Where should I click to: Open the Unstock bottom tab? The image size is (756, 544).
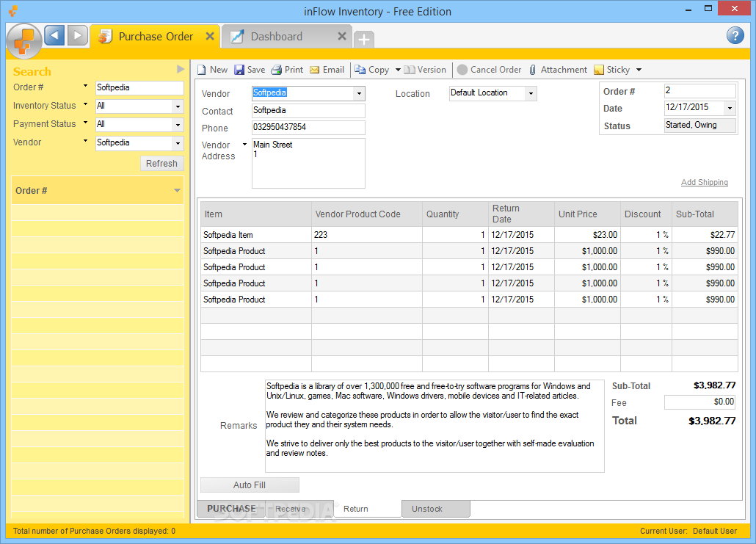point(436,509)
